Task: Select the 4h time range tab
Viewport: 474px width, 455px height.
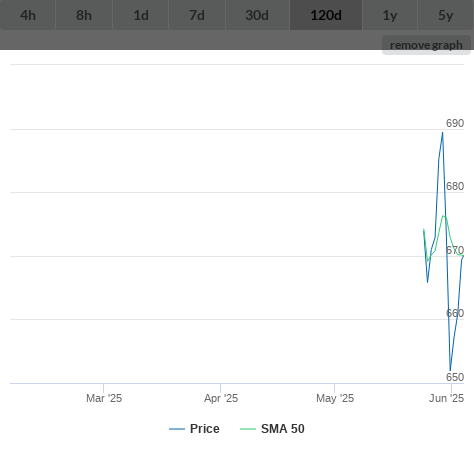Action: click(x=28, y=15)
